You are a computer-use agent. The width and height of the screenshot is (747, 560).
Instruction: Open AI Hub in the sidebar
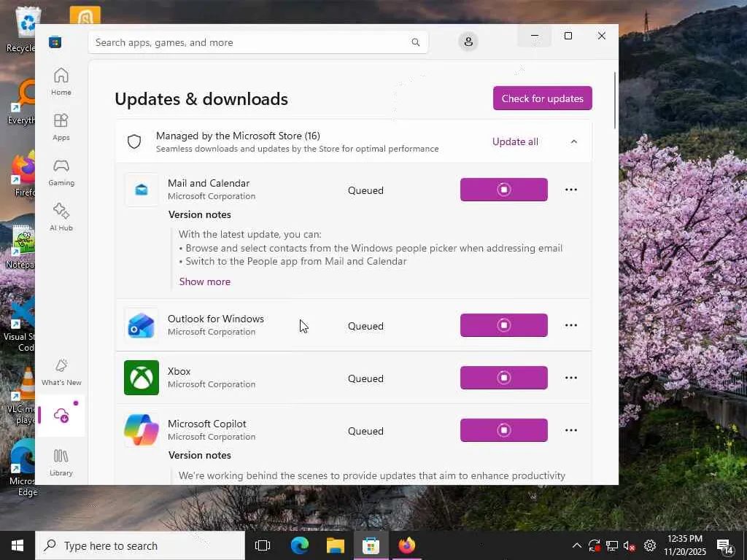(x=61, y=217)
